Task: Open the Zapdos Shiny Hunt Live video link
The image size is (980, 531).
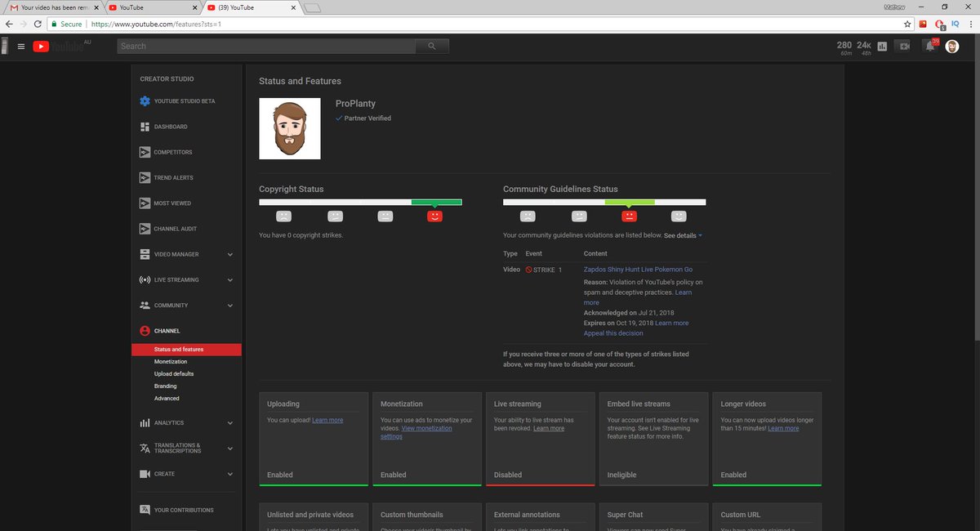Action: (638, 269)
